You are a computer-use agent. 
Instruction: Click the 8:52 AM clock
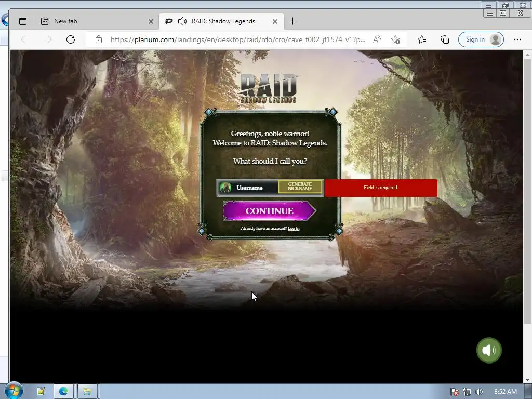coord(505,392)
